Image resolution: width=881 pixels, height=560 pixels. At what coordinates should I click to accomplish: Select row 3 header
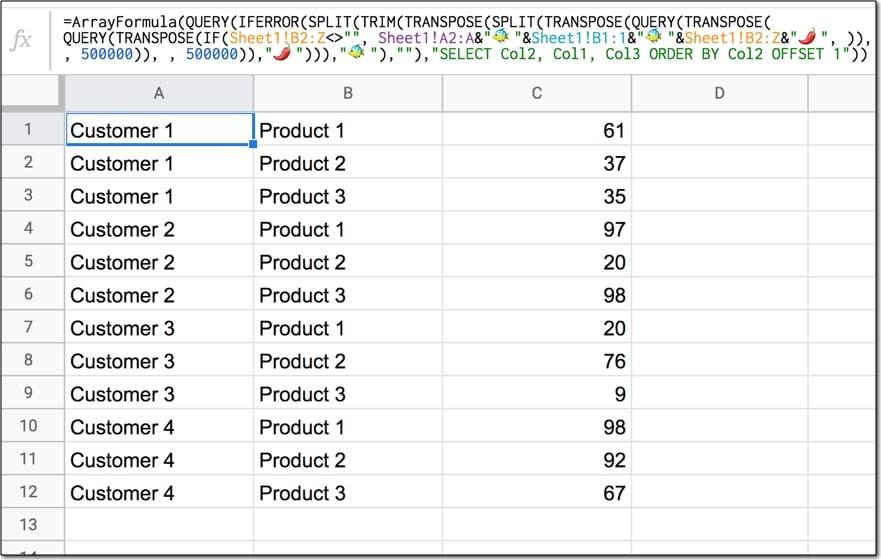pyautogui.click(x=33, y=195)
